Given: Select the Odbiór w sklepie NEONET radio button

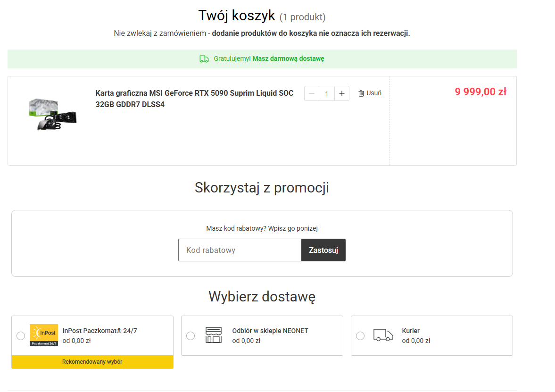Looking at the screenshot, I should coord(191,336).
